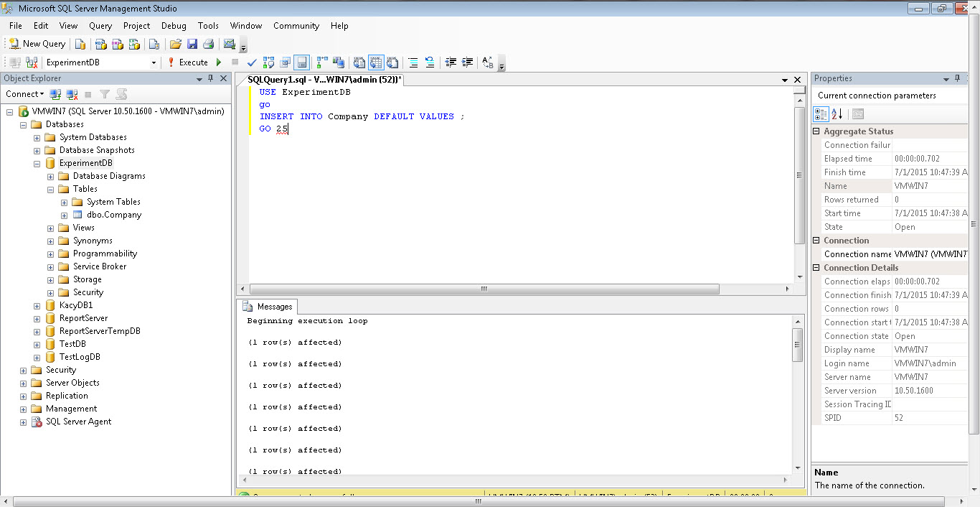Close the SQLQuery1.sql document tab
This screenshot has width=980, height=507.
tap(798, 80)
